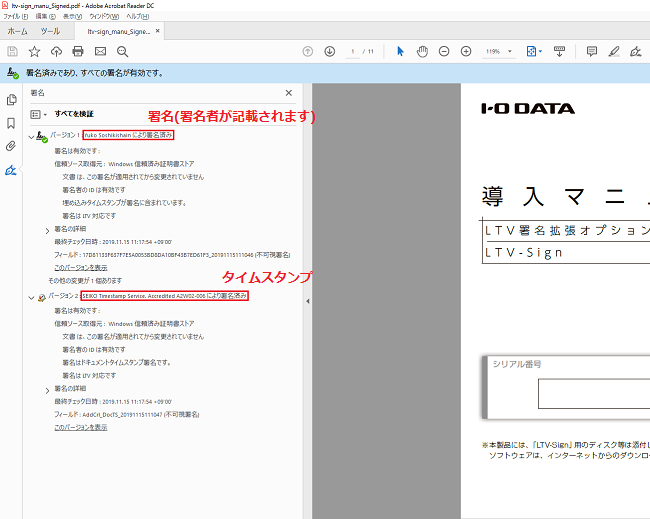Click the print icon in toolbar
Viewport: 650px width, 519px height.
[x=78, y=51]
